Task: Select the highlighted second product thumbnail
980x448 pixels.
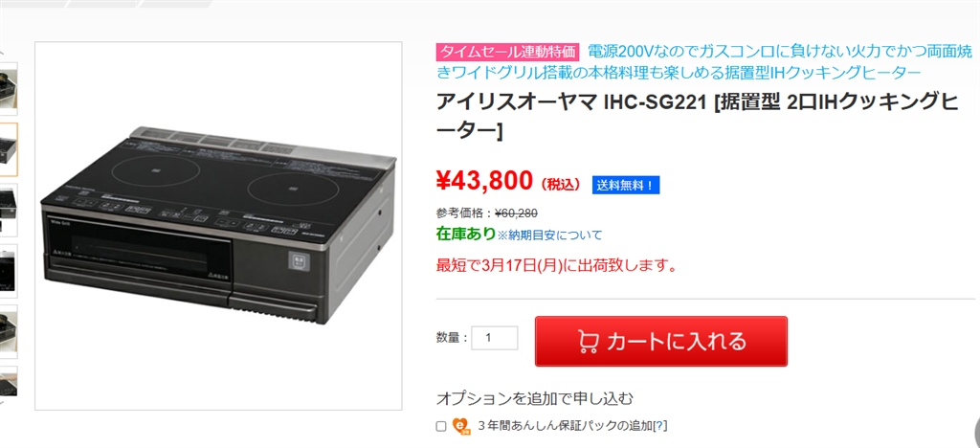Action: pos(9,149)
